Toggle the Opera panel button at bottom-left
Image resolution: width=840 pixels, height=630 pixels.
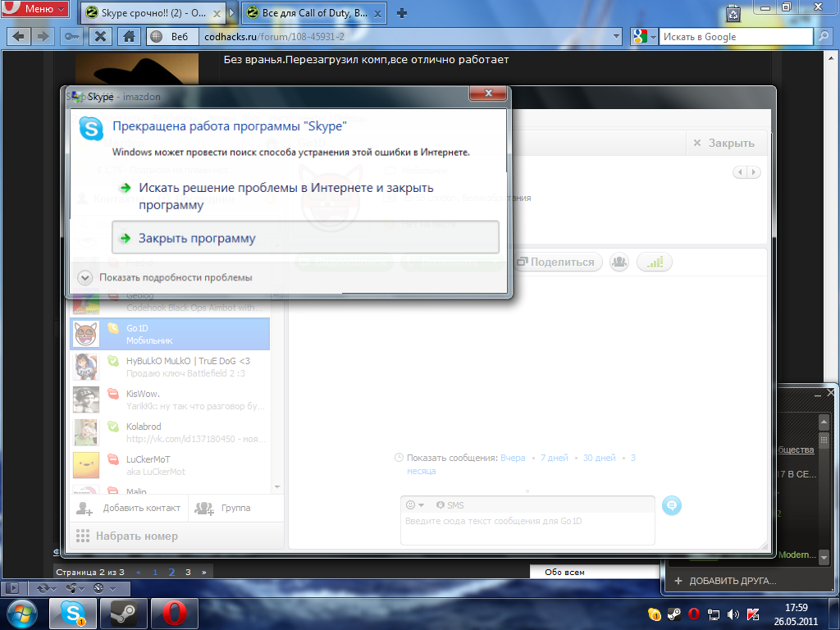pyautogui.click(x=11, y=588)
